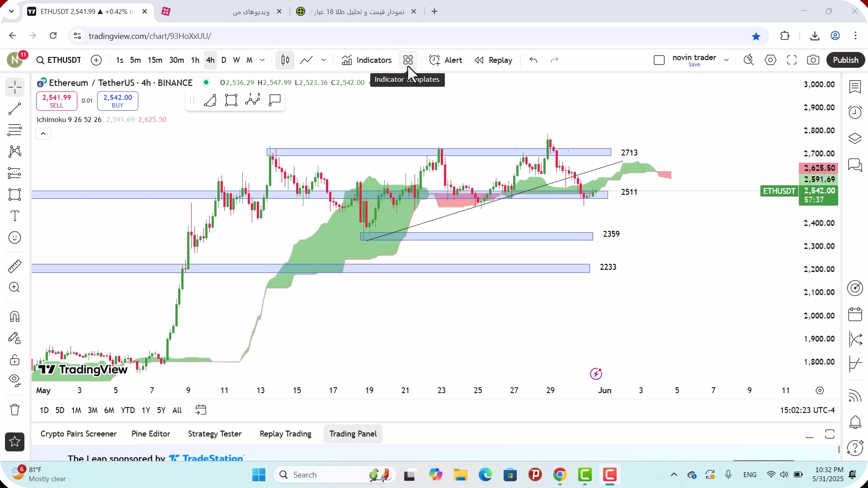Image resolution: width=868 pixels, height=488 pixels.
Task: Choose the Daily (D) timeframe
Action: click(224, 60)
